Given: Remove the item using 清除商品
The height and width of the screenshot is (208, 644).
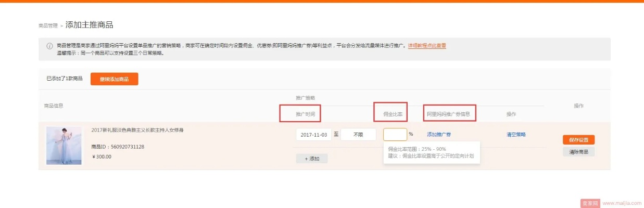Looking at the screenshot, I should (x=578, y=152).
